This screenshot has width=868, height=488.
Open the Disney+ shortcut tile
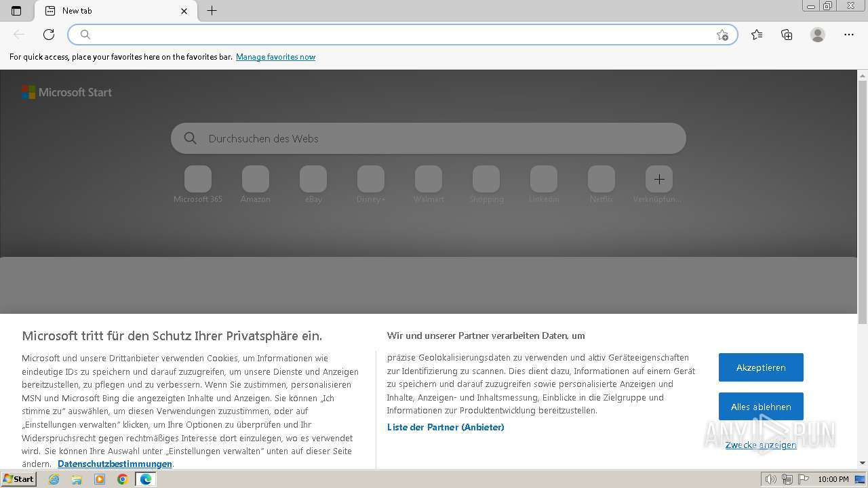(x=371, y=184)
